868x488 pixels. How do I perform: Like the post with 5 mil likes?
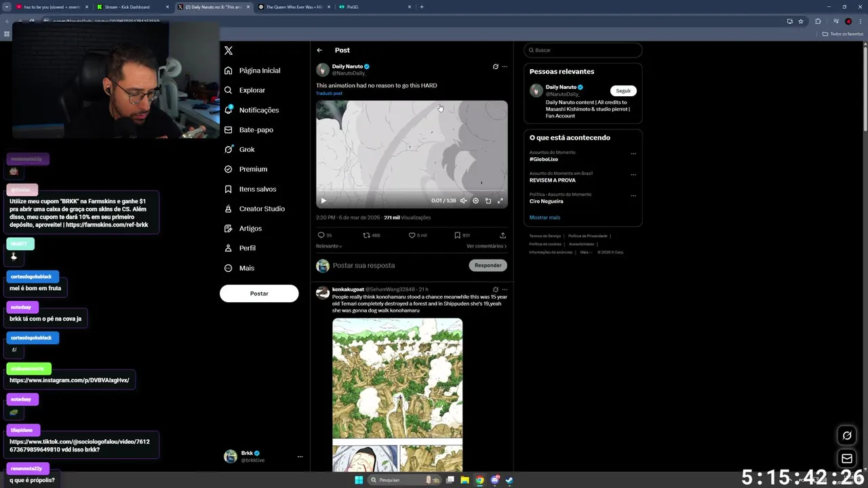[418, 235]
